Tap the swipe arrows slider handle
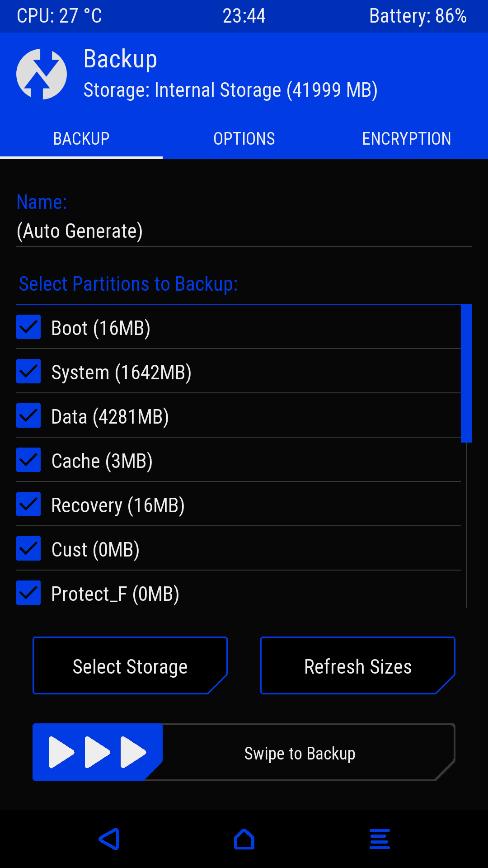Viewport: 488px width, 868px height. coord(98,752)
